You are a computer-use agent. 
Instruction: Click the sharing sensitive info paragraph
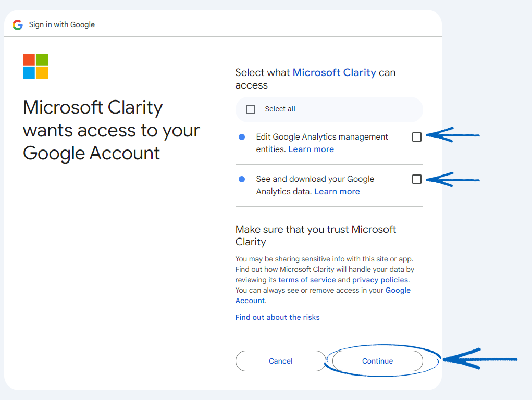[325, 280]
